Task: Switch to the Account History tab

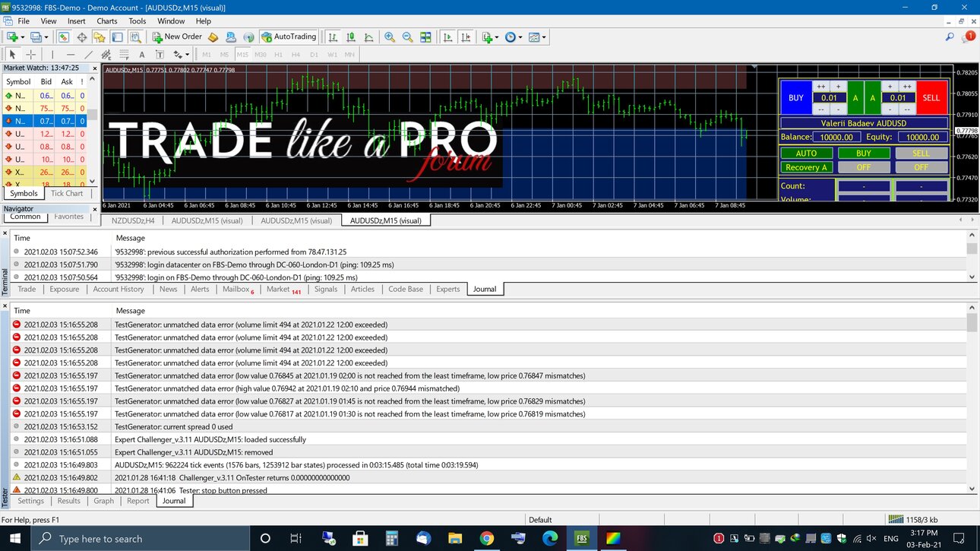Action: pos(119,289)
